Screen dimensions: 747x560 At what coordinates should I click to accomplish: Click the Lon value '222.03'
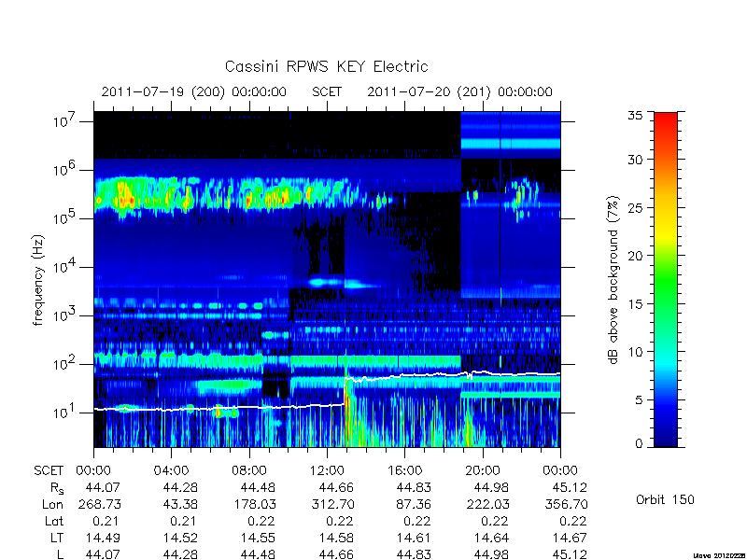488,504
